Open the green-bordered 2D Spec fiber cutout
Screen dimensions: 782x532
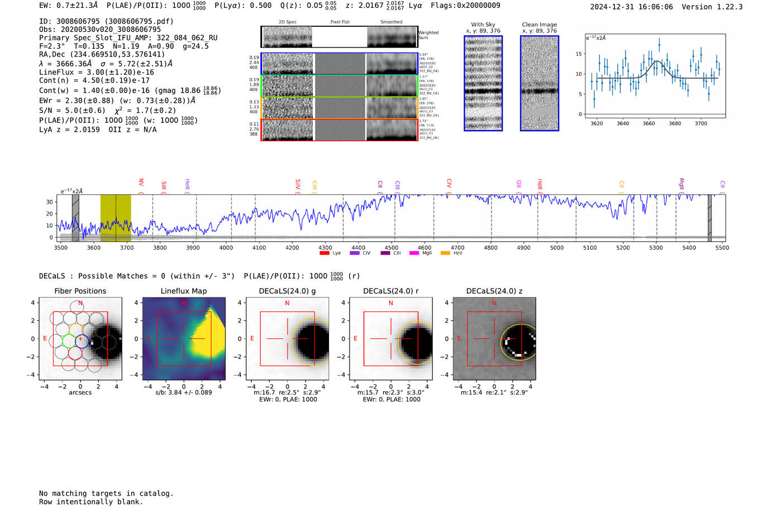pyautogui.click(x=287, y=86)
